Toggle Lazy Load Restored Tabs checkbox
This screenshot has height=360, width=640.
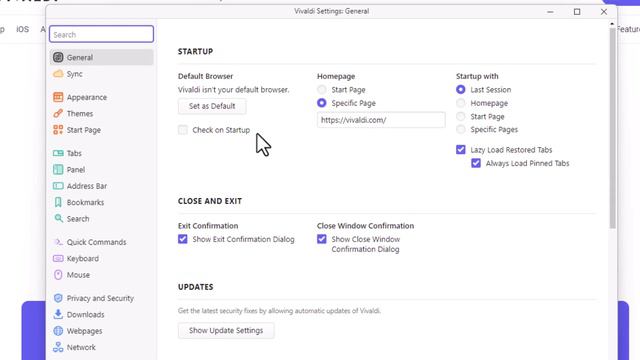pyautogui.click(x=461, y=150)
